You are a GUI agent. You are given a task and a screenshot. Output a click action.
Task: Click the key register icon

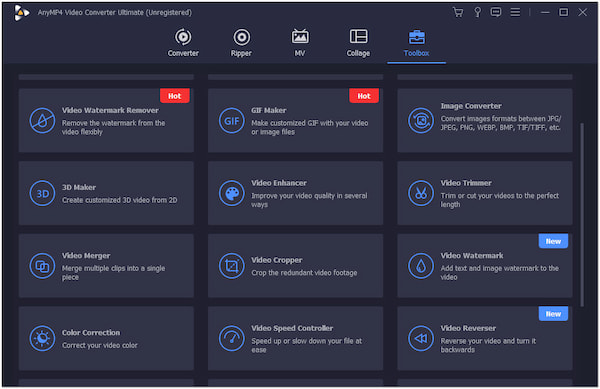[478, 12]
